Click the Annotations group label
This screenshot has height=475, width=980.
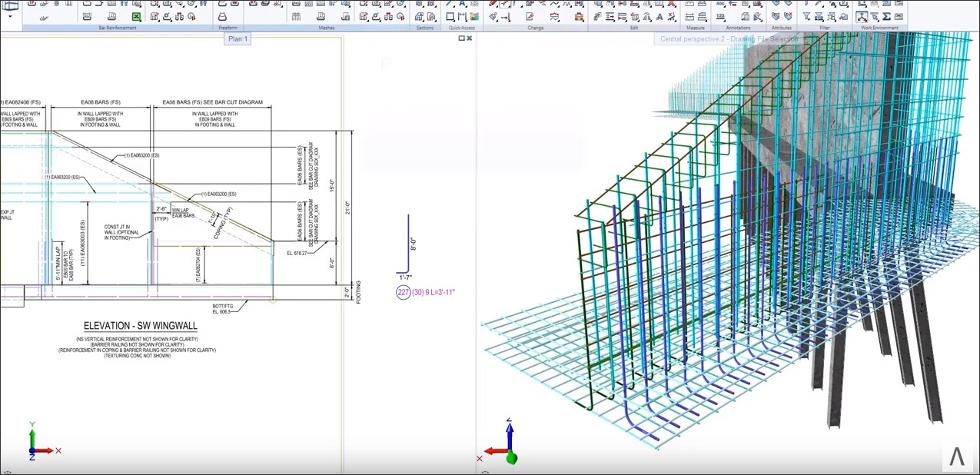tap(738, 28)
